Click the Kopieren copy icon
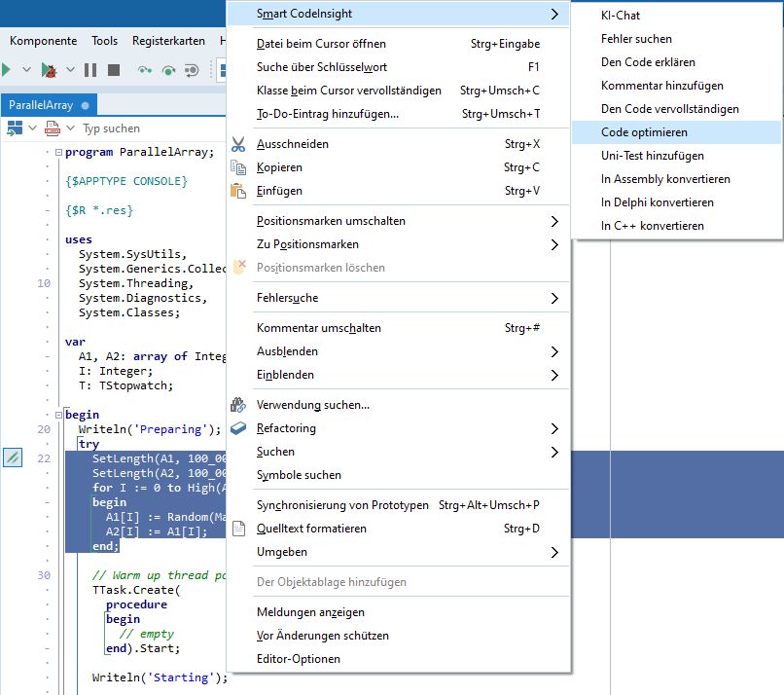Image resolution: width=784 pixels, height=695 pixels. click(238, 167)
